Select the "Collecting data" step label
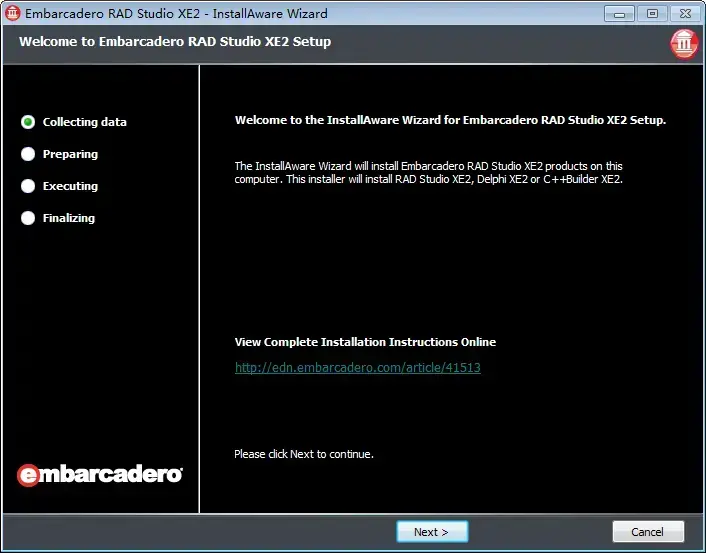The width and height of the screenshot is (706, 553). (85, 122)
